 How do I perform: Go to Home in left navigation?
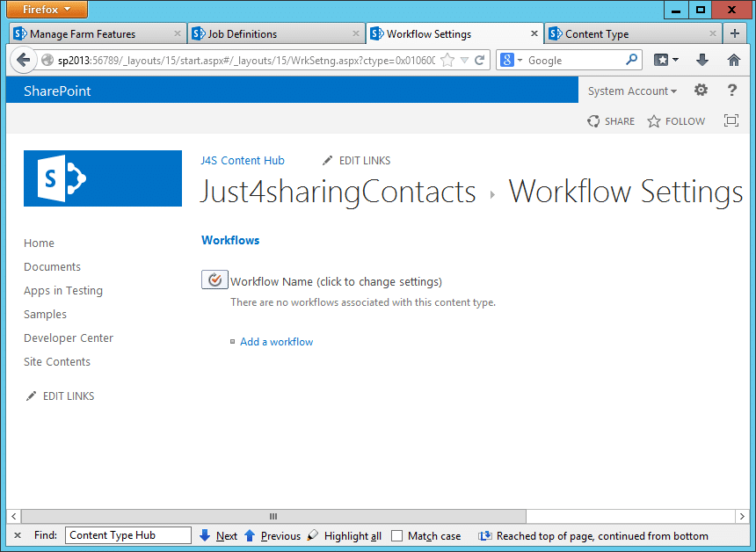click(x=39, y=243)
